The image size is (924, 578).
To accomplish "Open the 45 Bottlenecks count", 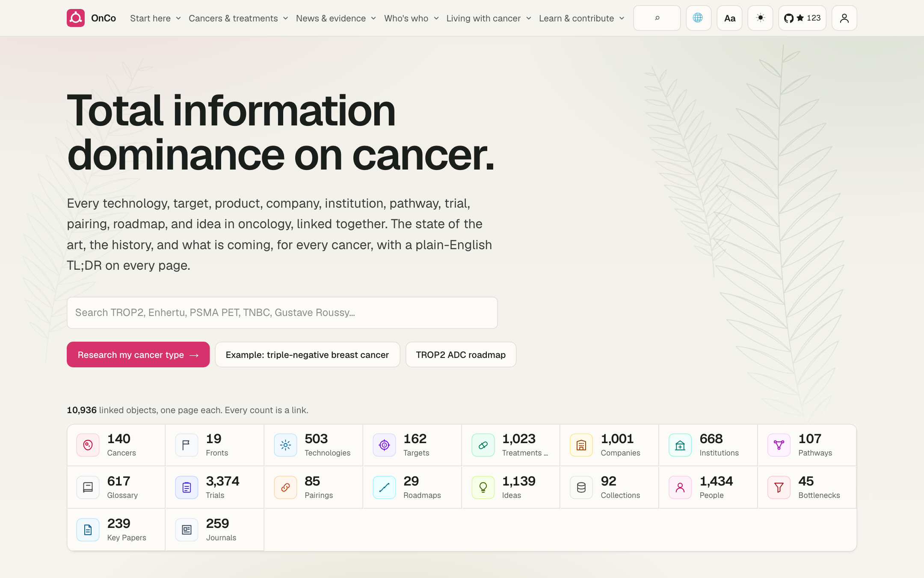I will (807, 487).
